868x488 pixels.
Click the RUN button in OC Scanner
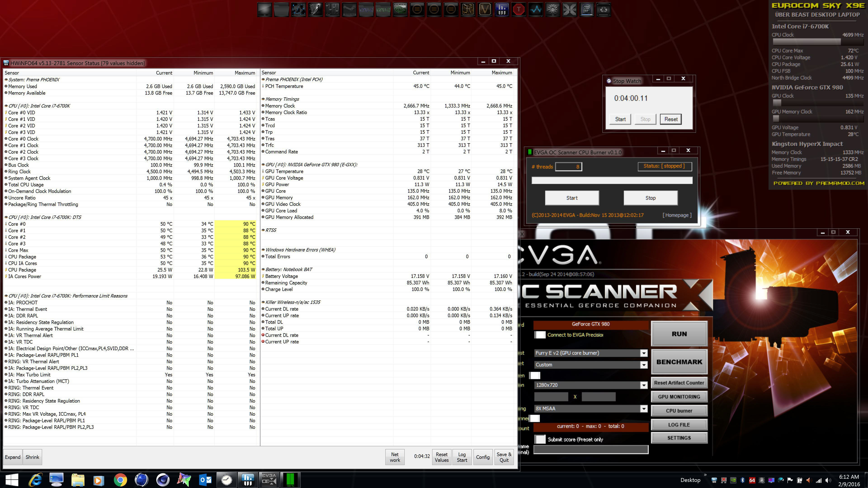coord(679,334)
